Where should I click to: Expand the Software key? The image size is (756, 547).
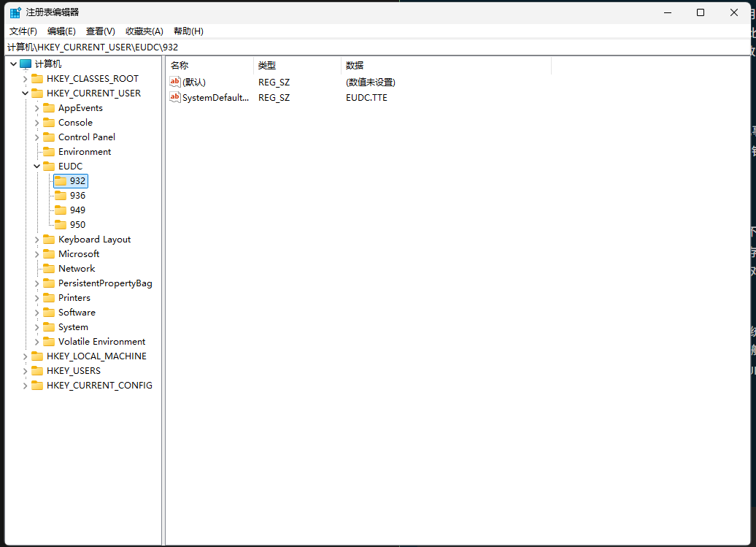36,313
